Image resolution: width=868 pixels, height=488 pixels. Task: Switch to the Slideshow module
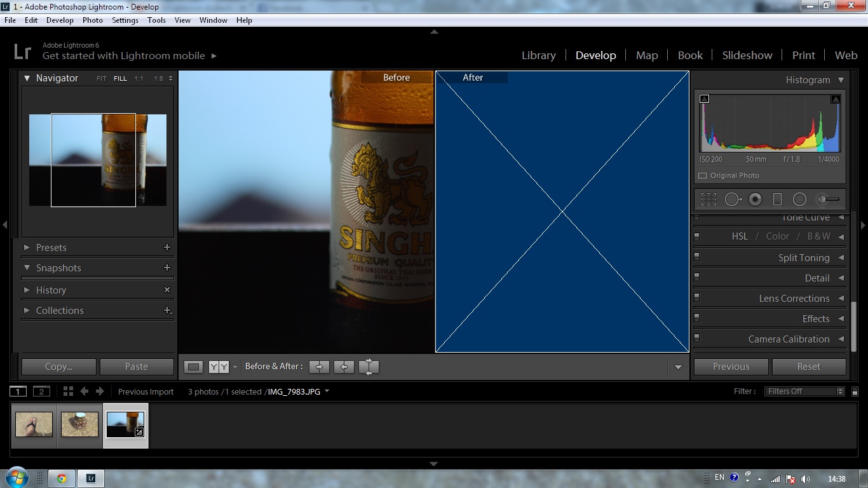(747, 55)
